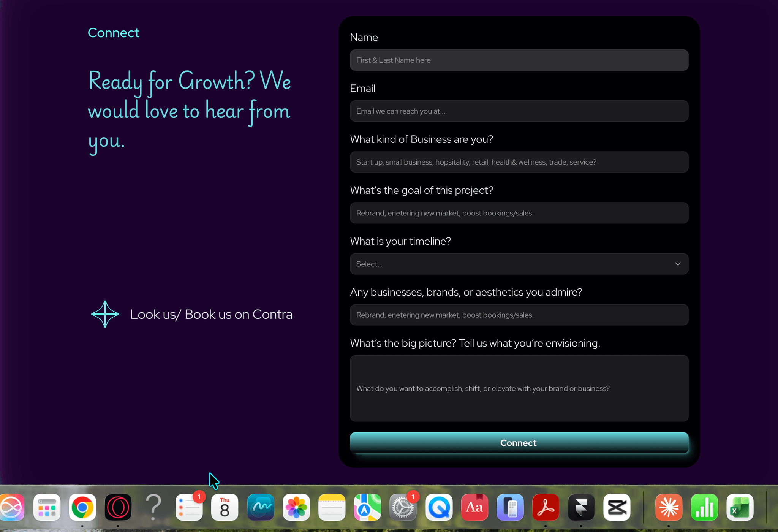Launch Opera browser from the dock

click(118, 507)
